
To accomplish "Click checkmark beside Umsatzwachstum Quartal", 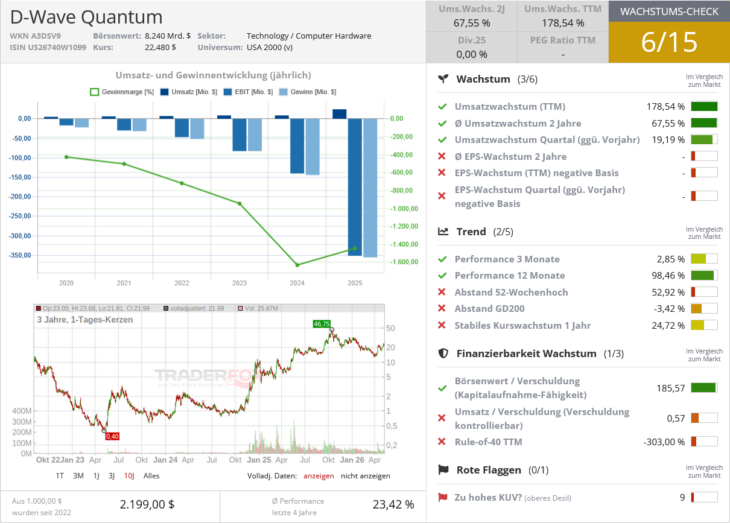I will [x=442, y=140].
